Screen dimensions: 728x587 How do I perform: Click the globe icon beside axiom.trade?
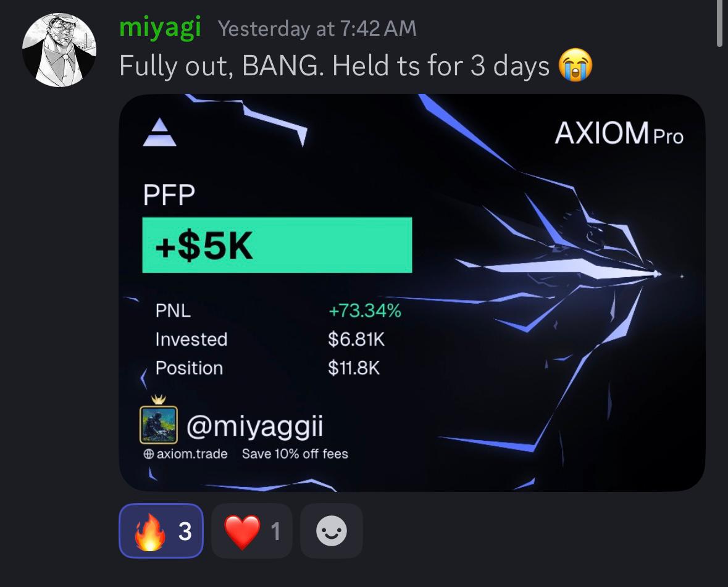(149, 454)
